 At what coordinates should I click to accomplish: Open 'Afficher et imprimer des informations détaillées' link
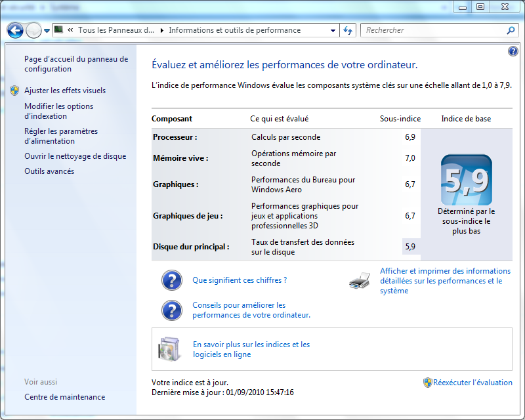[446, 281]
